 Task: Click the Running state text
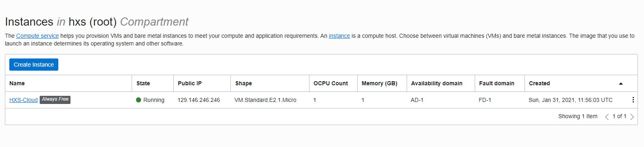pyautogui.click(x=154, y=100)
